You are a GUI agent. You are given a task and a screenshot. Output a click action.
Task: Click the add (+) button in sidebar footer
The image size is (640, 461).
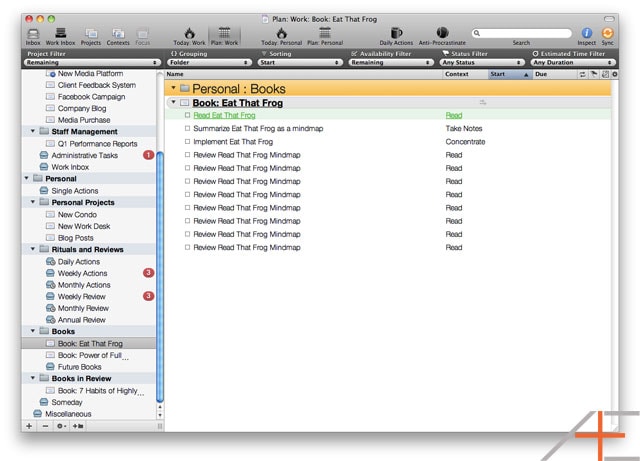click(29, 426)
